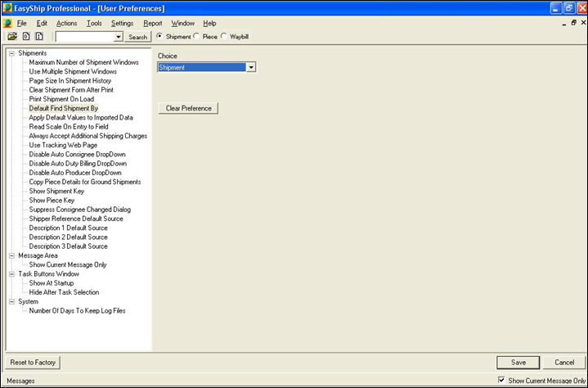
Task: Select Use Tracking Web Page
Action: 63,145
